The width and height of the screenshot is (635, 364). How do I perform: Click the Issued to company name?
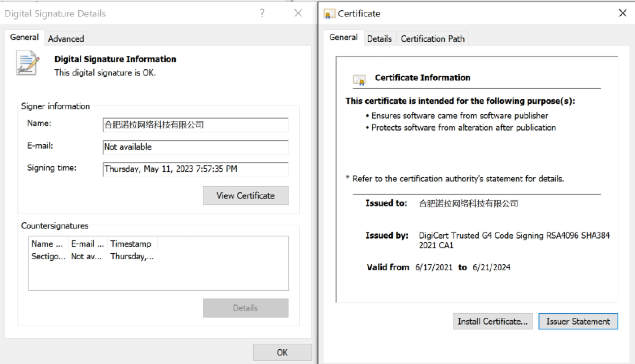469,204
